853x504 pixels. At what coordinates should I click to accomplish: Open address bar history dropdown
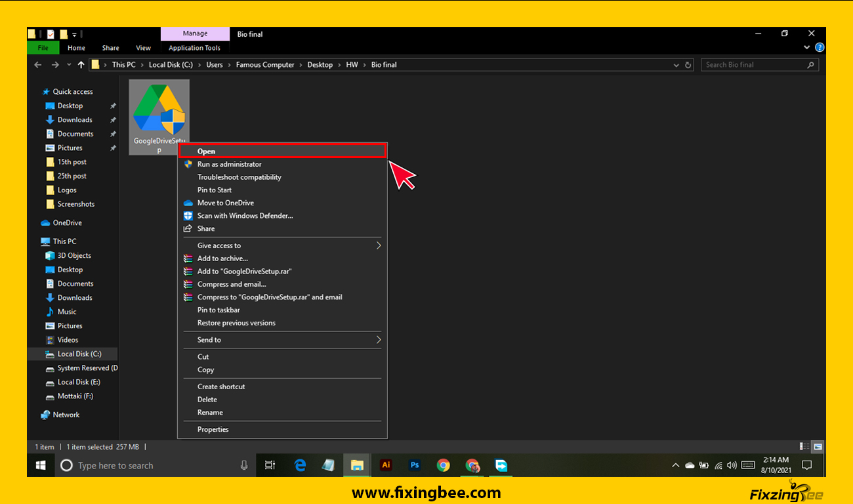pos(676,65)
